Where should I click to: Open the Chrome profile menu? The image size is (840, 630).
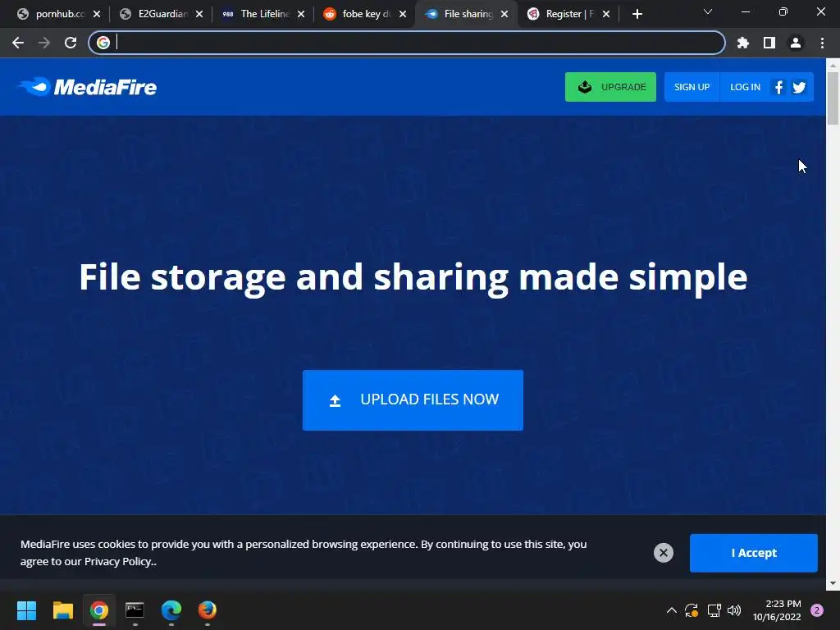tap(795, 43)
